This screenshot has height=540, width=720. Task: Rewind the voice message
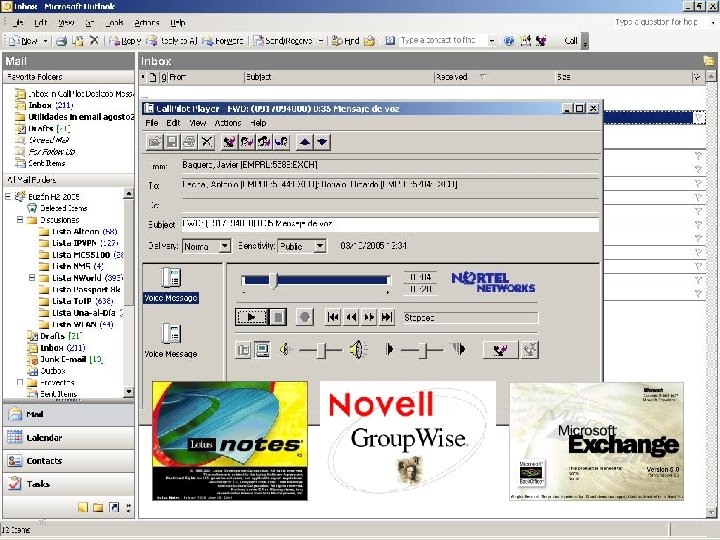click(351, 317)
